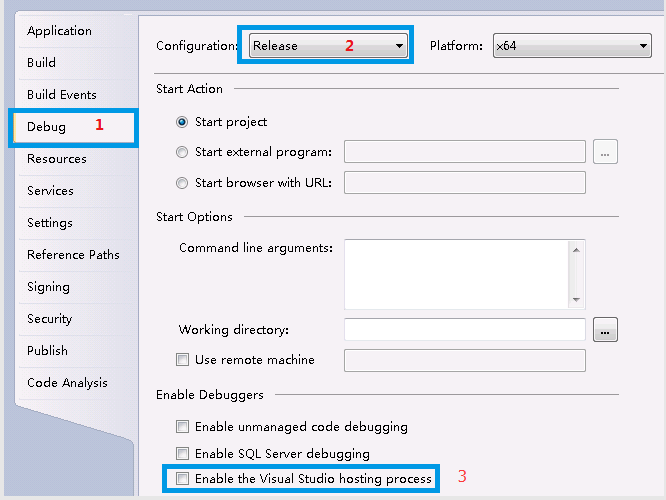Toggle the Use remote machine checkbox
Image resolution: width=666 pixels, height=500 pixels.
pyautogui.click(x=182, y=360)
